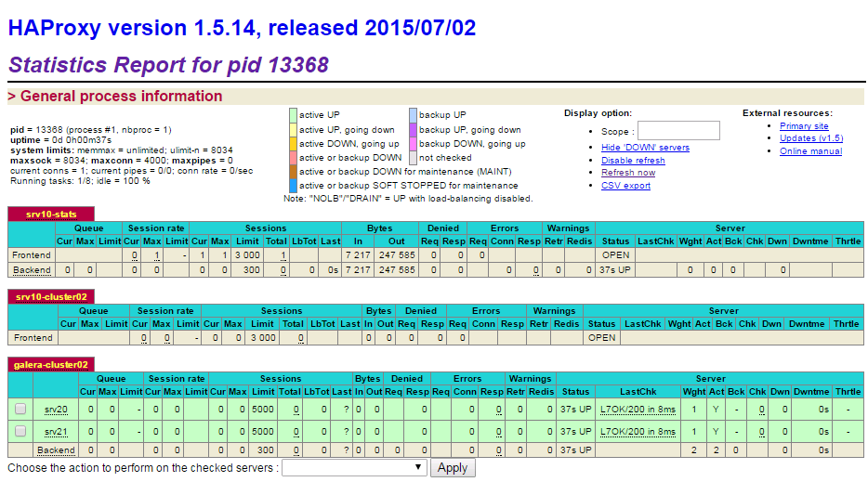Click the galera-cluster02 proxy title
Image resolution: width=868 pixels, height=482 pixels.
pos(51,365)
